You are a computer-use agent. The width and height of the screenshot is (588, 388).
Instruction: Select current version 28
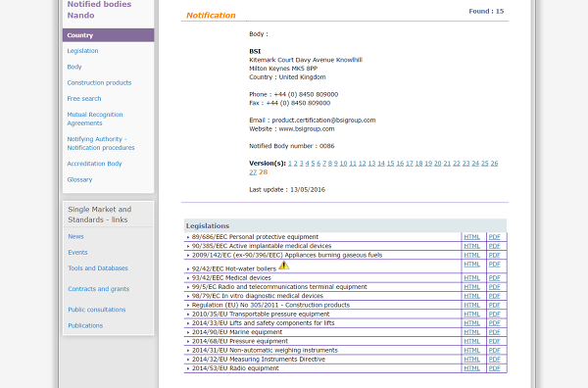pos(264,172)
